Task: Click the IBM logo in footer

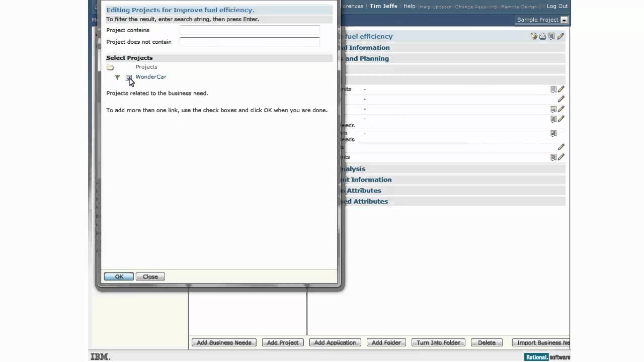Action: 100,357
